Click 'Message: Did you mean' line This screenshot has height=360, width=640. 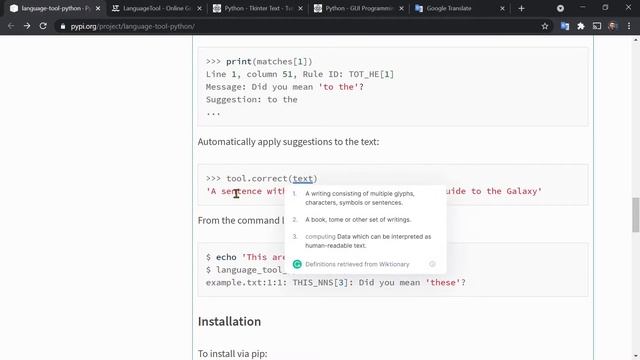pos(284,87)
